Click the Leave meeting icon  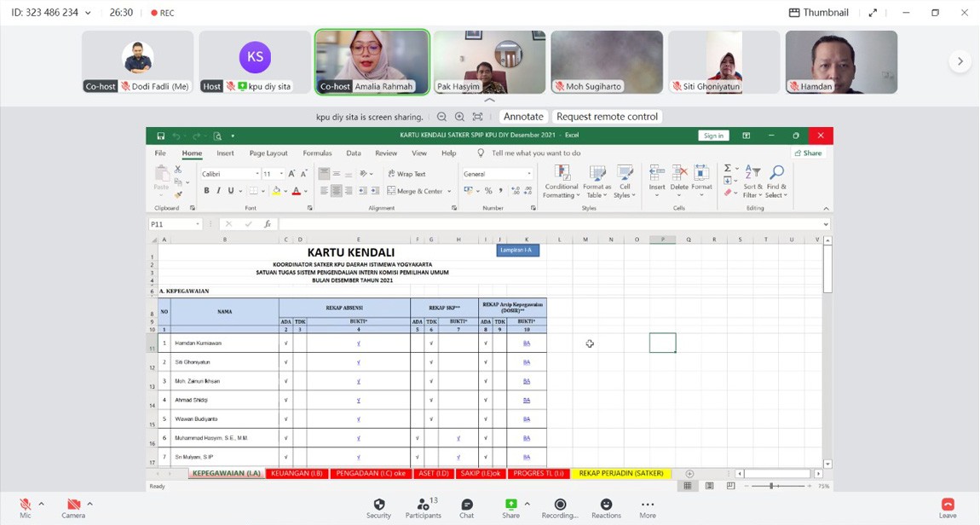pos(948,505)
